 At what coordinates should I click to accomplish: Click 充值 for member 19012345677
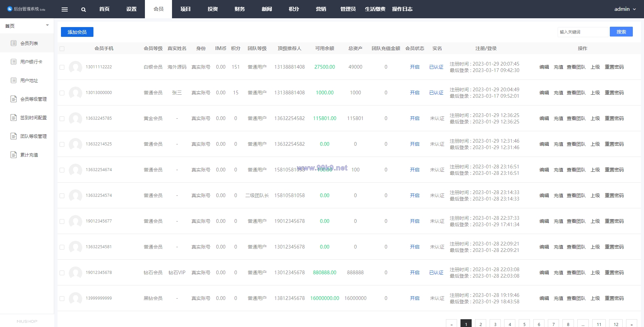[558, 221]
